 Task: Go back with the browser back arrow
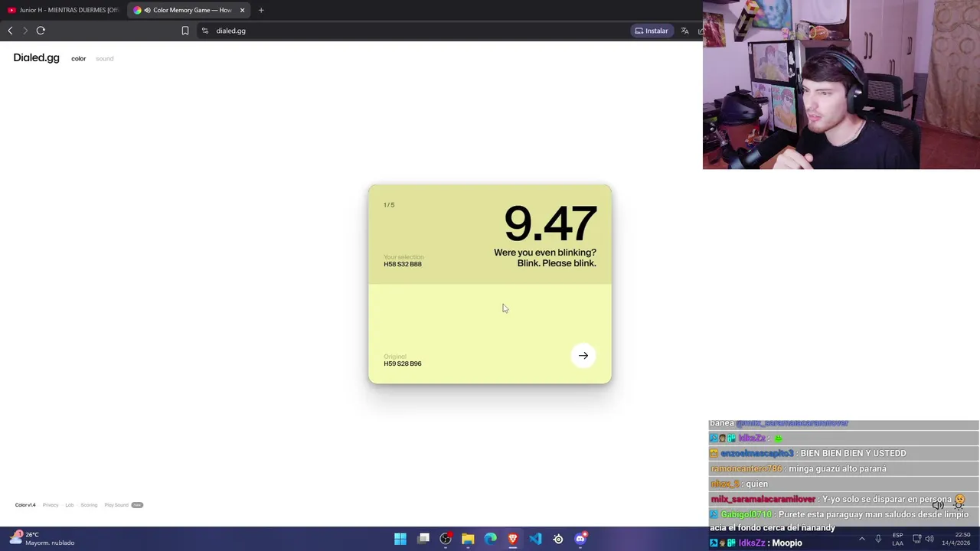10,31
